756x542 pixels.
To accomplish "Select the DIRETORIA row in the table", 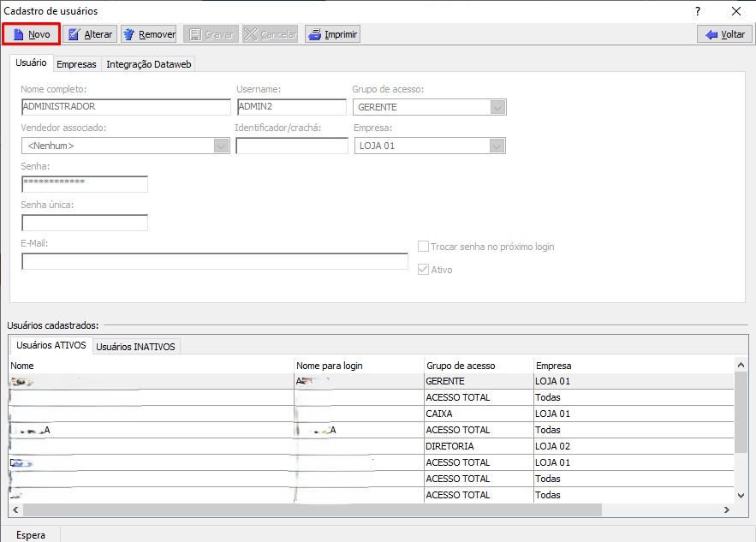I will 372,446.
